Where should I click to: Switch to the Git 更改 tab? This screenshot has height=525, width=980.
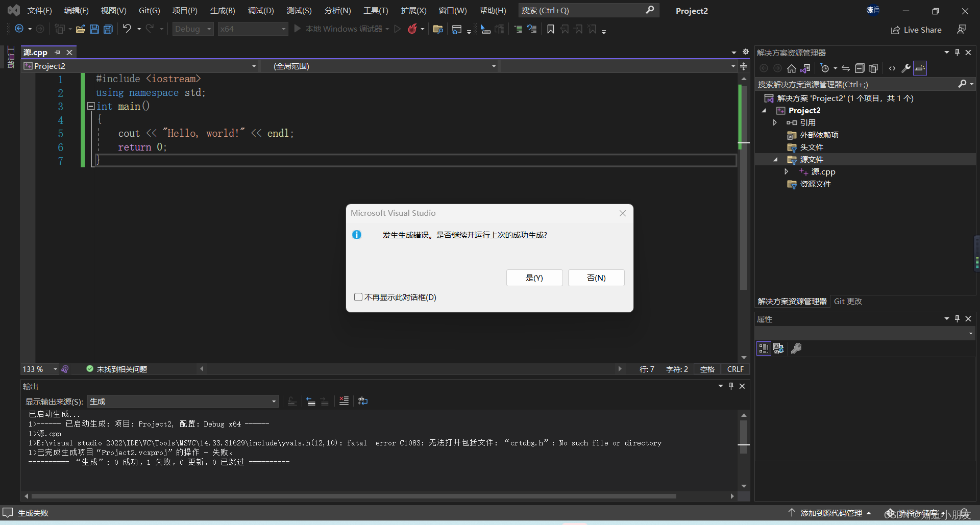click(x=847, y=301)
